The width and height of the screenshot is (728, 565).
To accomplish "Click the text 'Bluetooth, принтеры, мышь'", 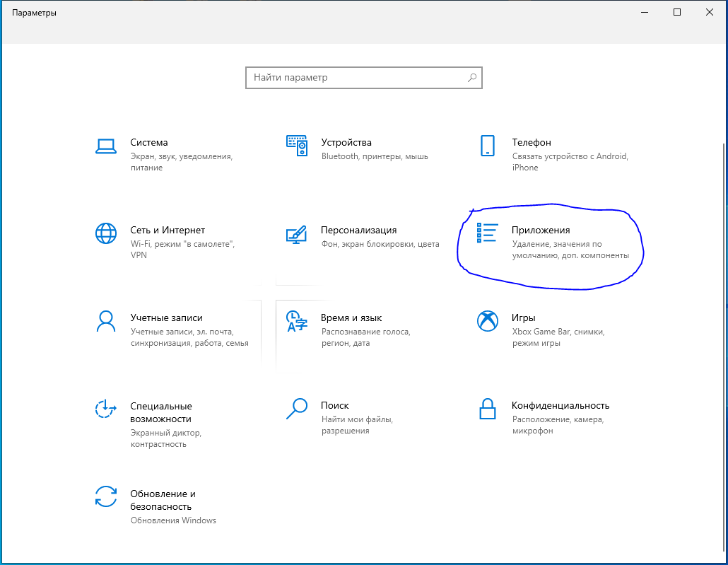I will [375, 156].
